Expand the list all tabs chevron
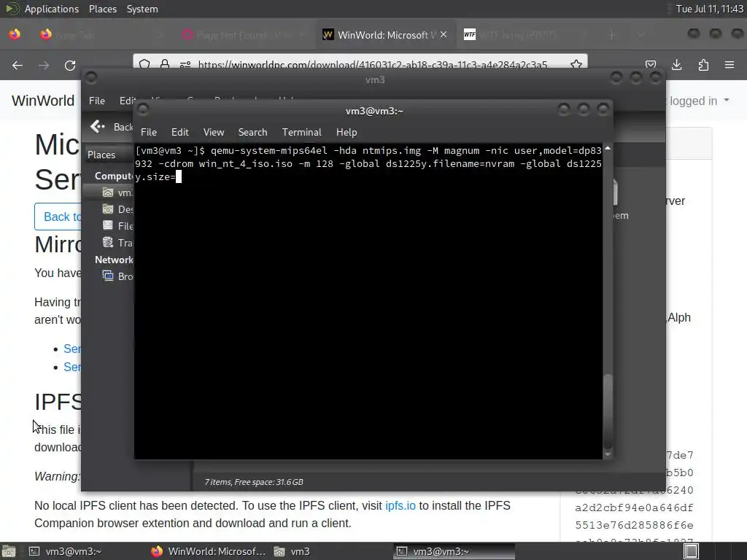This screenshot has height=560, width=747. pos(640,35)
